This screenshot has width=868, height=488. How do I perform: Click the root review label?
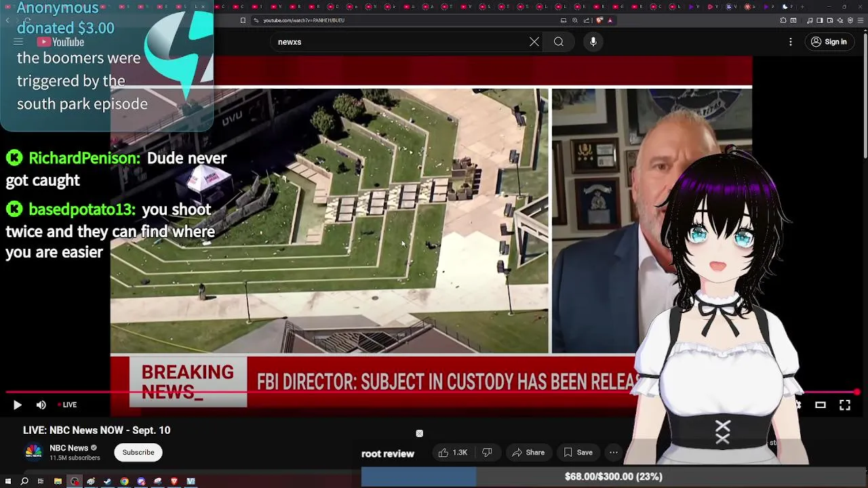388,454
